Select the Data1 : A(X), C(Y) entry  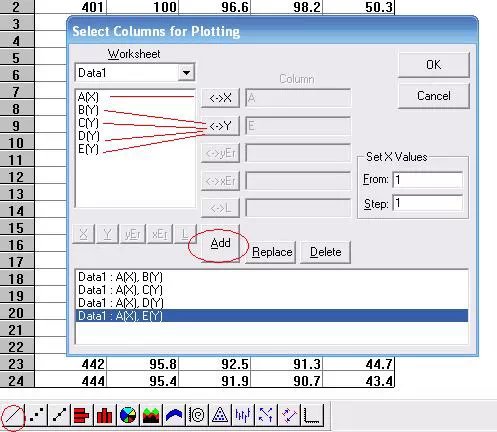pos(120,290)
